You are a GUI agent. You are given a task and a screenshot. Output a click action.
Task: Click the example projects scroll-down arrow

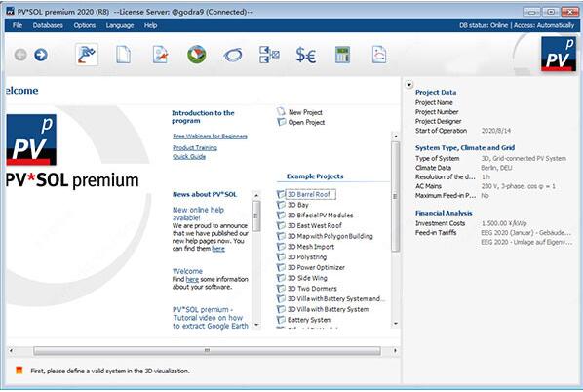[396, 324]
